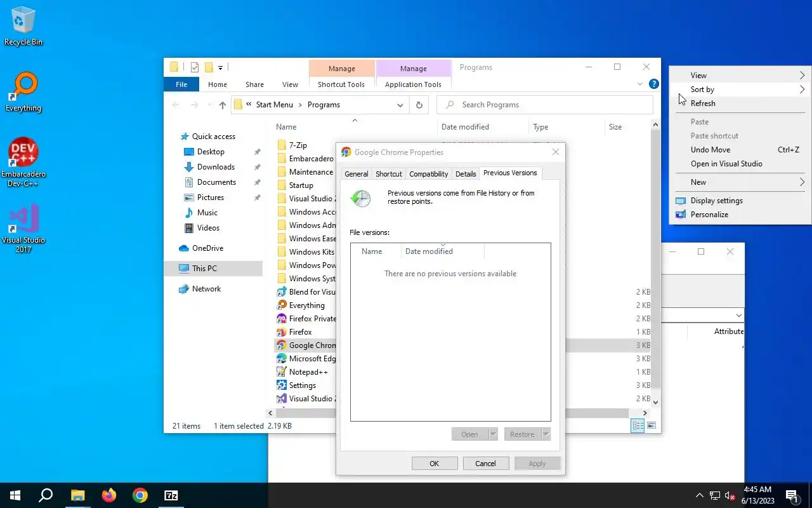This screenshot has height=508, width=812.
Task: Open dropdown in background window
Action: click(x=738, y=316)
